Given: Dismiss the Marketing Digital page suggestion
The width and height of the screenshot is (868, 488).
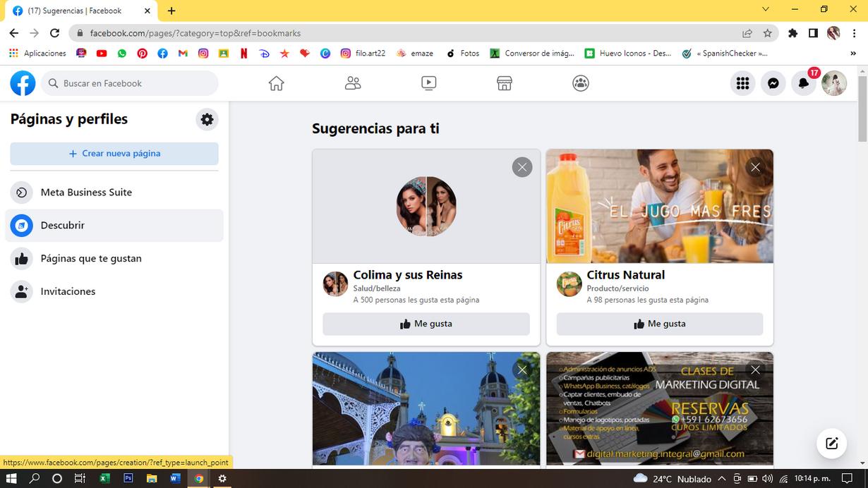Looking at the screenshot, I should coord(756,370).
